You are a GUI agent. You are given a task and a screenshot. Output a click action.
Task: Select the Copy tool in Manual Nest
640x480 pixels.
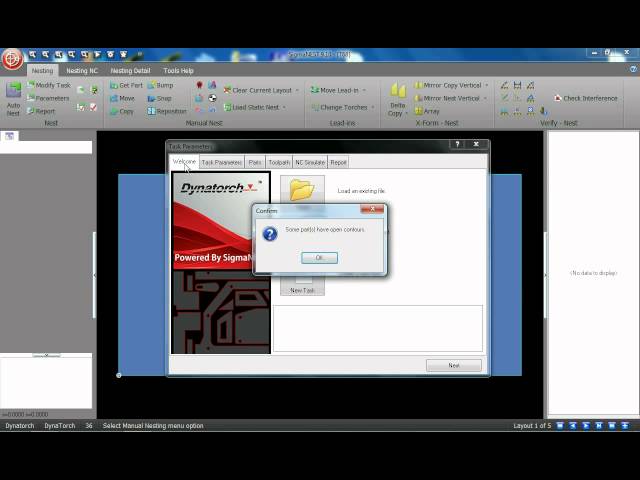coord(122,111)
